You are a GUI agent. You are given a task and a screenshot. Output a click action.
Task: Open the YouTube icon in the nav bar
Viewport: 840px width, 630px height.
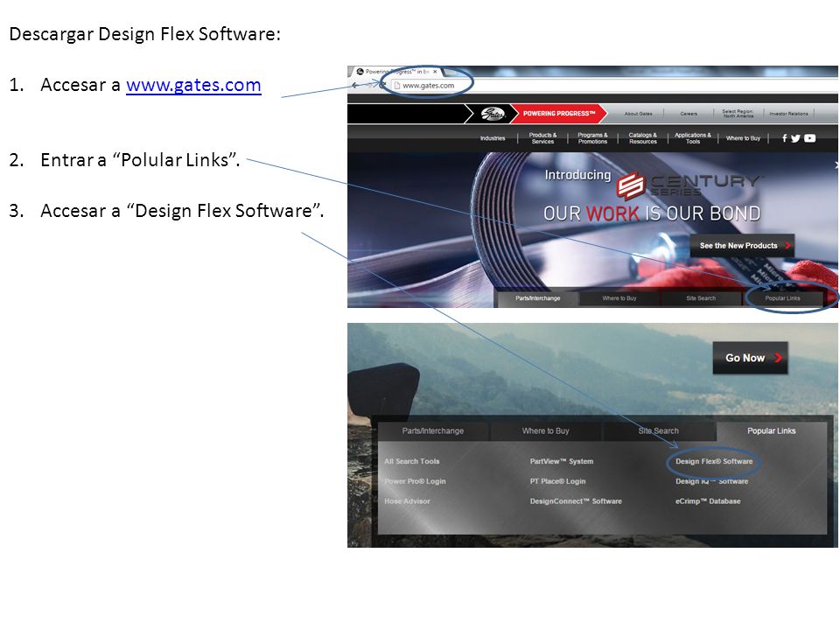tap(810, 138)
